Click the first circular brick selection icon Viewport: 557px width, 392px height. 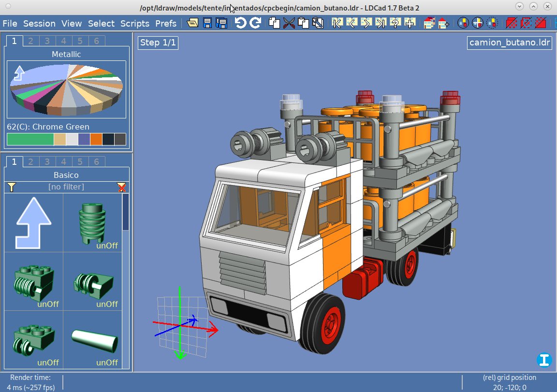click(x=463, y=23)
